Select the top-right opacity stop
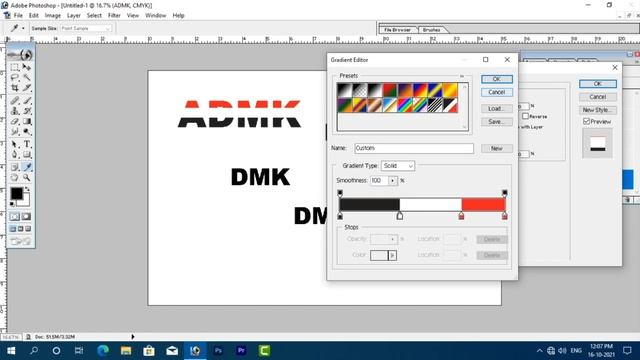This screenshot has height=360, width=640. click(x=505, y=193)
